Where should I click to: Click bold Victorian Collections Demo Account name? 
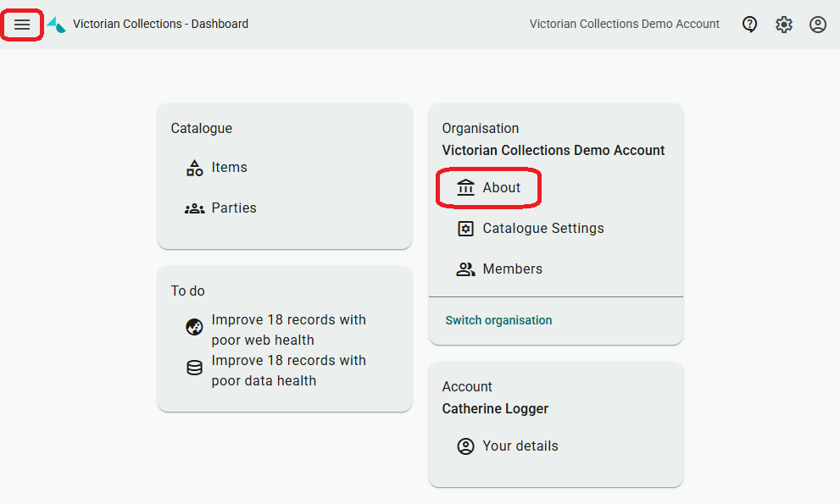tap(553, 151)
